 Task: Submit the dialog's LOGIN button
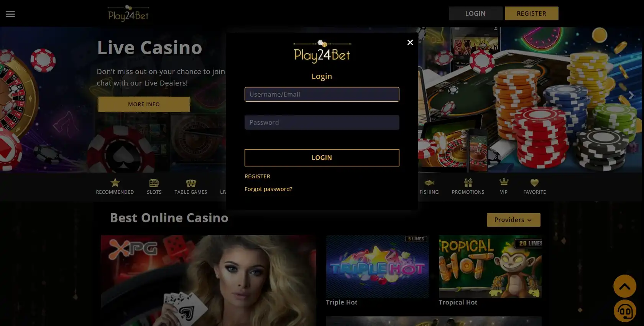click(322, 158)
